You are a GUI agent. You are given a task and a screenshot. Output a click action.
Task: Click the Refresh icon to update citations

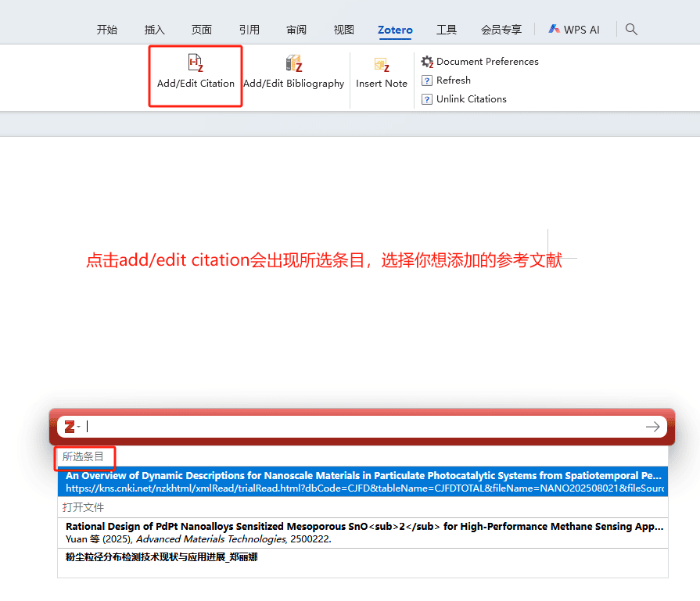pos(427,80)
